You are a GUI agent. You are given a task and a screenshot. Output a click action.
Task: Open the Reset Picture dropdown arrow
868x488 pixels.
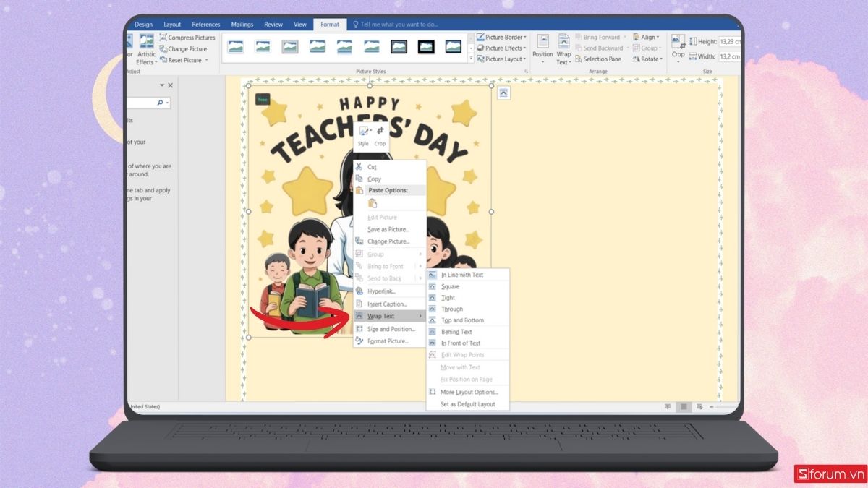(206, 60)
